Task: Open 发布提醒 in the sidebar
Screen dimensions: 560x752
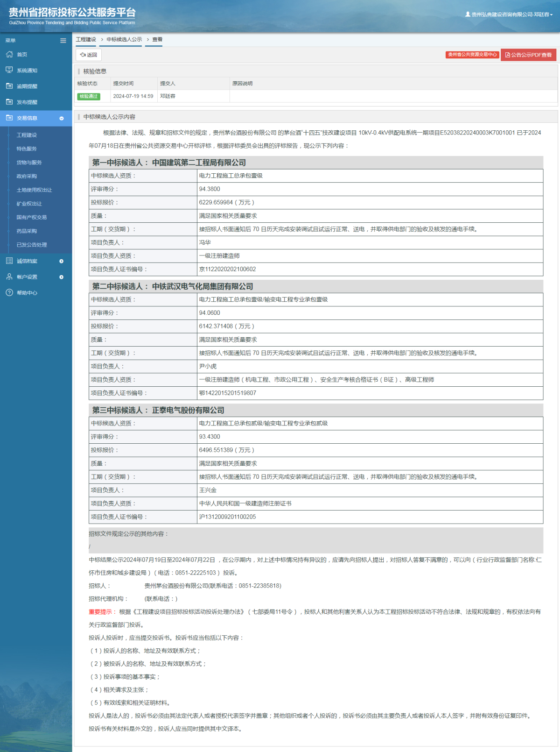Action: [27, 102]
